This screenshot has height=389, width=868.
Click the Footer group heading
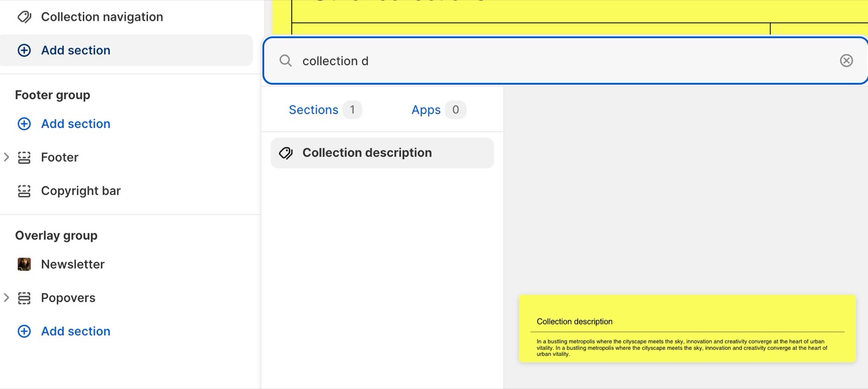(53, 95)
